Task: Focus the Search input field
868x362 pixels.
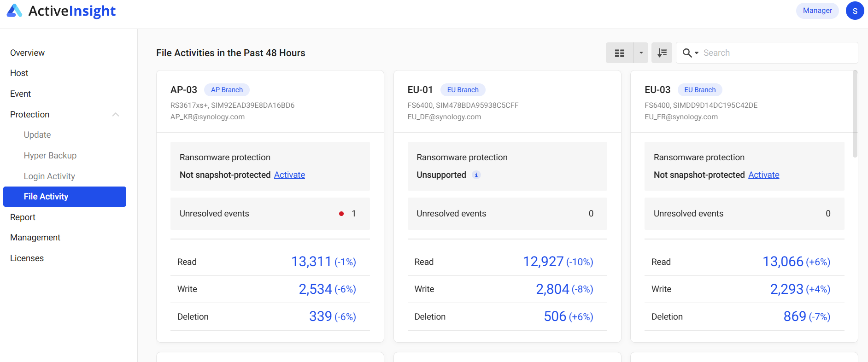Action: click(779, 53)
